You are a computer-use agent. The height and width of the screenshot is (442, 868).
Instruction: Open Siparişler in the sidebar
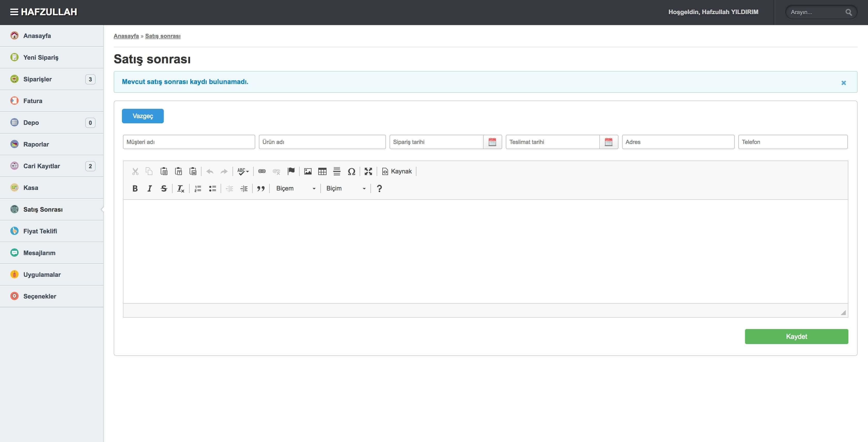(37, 79)
